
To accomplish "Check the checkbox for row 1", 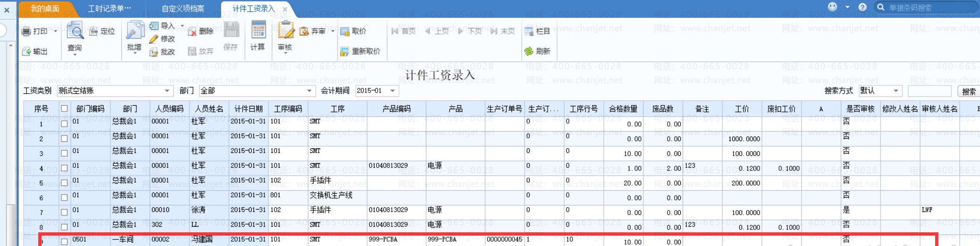I will (x=64, y=124).
